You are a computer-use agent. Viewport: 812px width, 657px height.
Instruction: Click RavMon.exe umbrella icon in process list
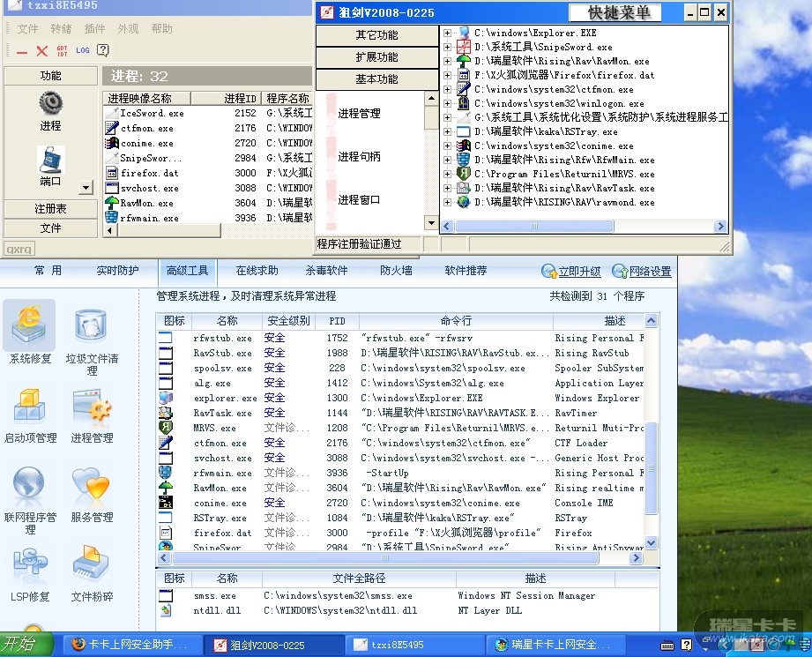(x=166, y=488)
